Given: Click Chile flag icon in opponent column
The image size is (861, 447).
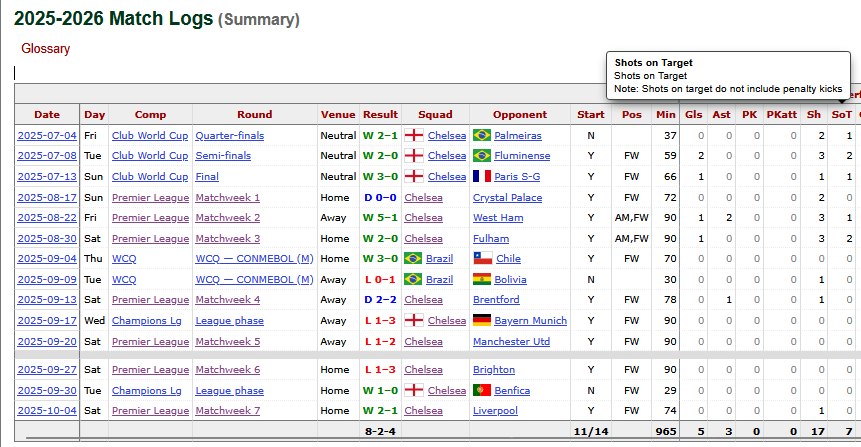Looking at the screenshot, I should click(483, 258).
